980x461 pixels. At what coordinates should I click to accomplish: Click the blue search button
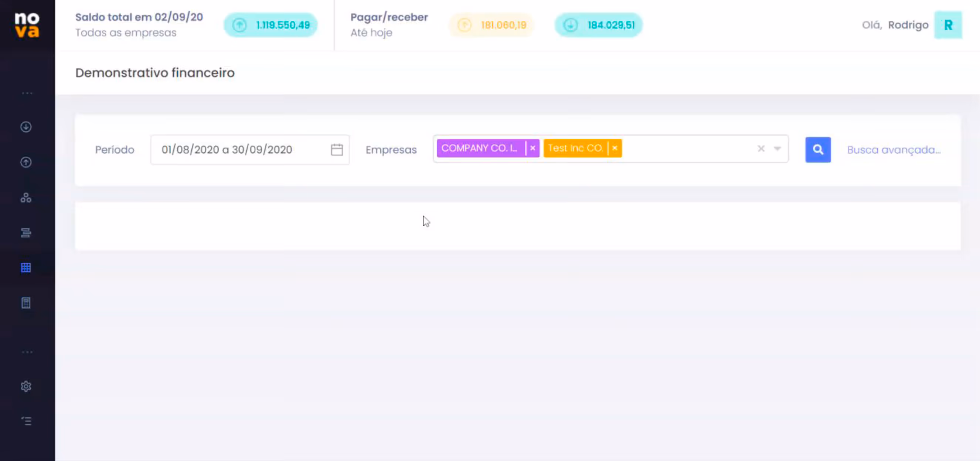pos(818,150)
